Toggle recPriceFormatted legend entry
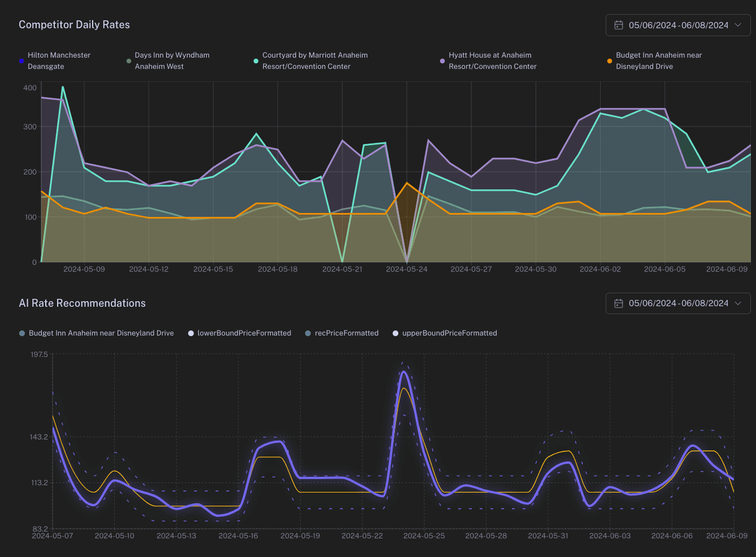The width and height of the screenshot is (756, 557). [346, 333]
